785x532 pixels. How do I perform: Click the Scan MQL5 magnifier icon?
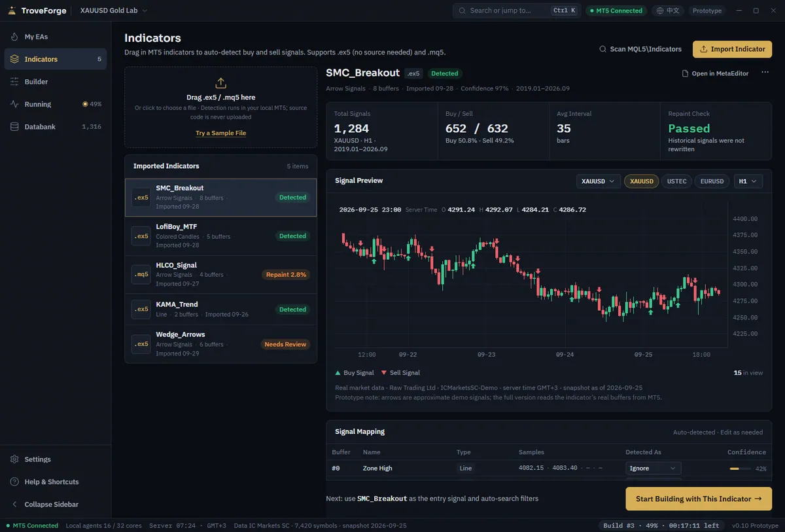point(603,49)
